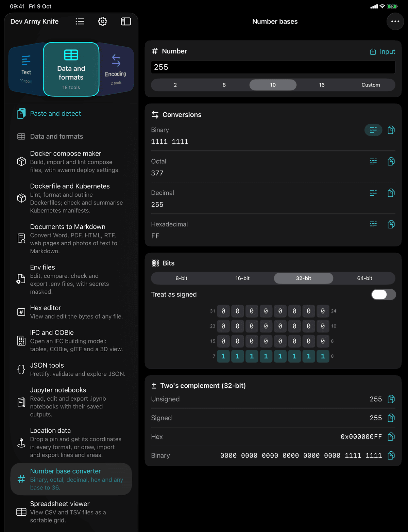This screenshot has height=532, width=408.
Task: Copy the Octal conversion value
Action: pos(391,161)
